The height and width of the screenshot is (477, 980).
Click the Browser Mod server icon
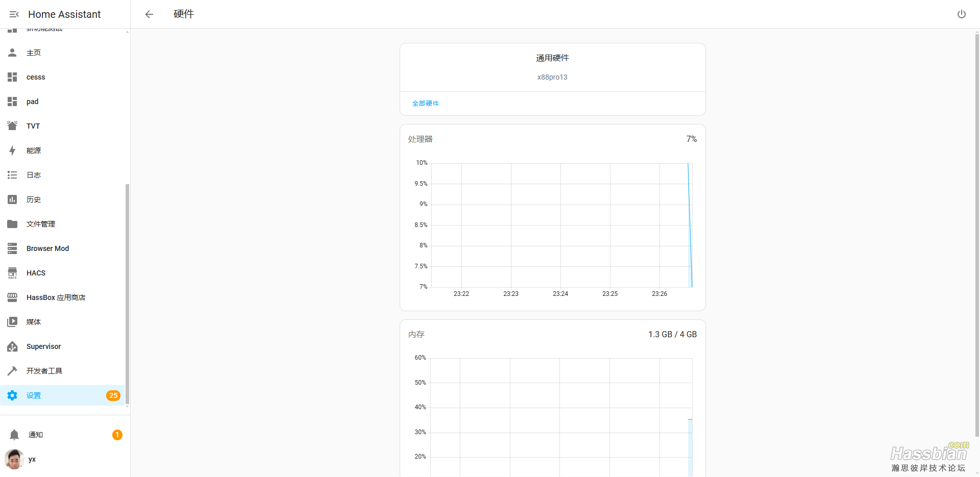pyautogui.click(x=12, y=248)
